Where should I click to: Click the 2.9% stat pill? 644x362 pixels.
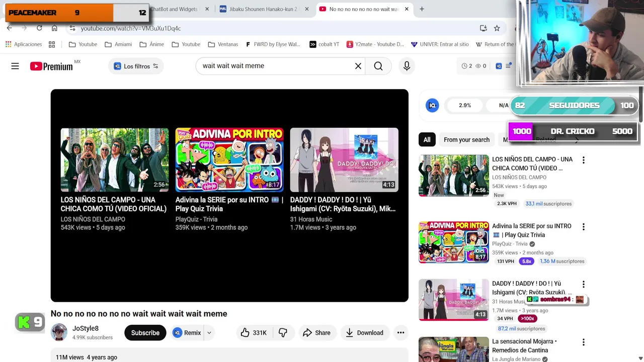[x=465, y=106]
